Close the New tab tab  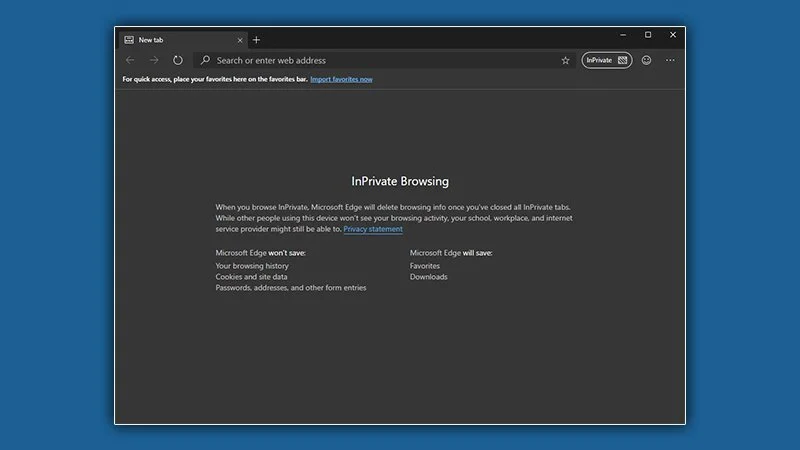(x=240, y=40)
